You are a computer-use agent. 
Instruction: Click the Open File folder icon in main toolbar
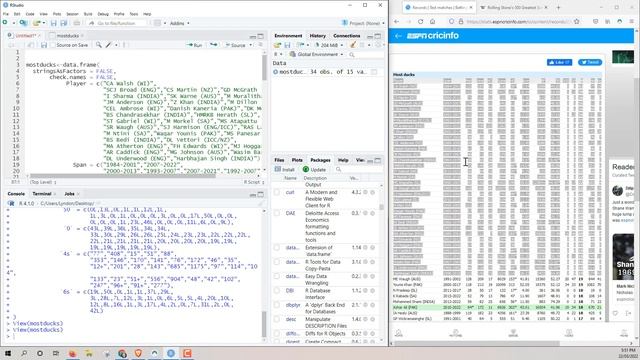coord(36,23)
